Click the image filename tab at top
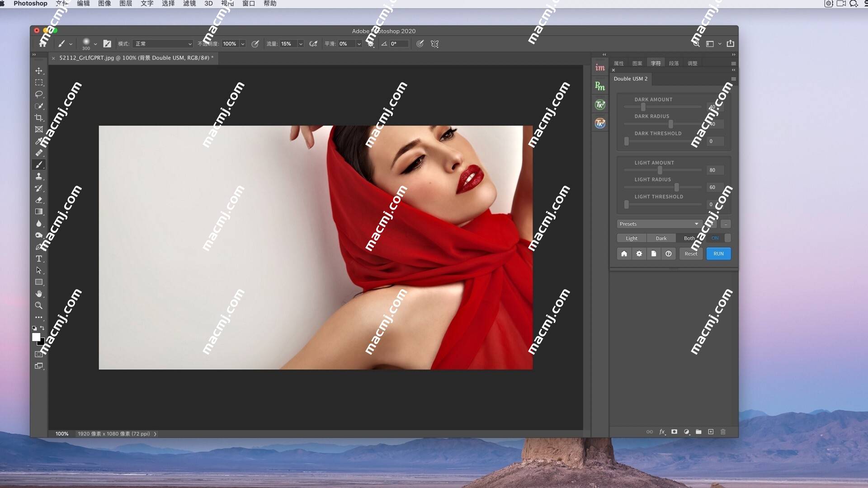The height and width of the screenshot is (488, 868). [x=136, y=58]
